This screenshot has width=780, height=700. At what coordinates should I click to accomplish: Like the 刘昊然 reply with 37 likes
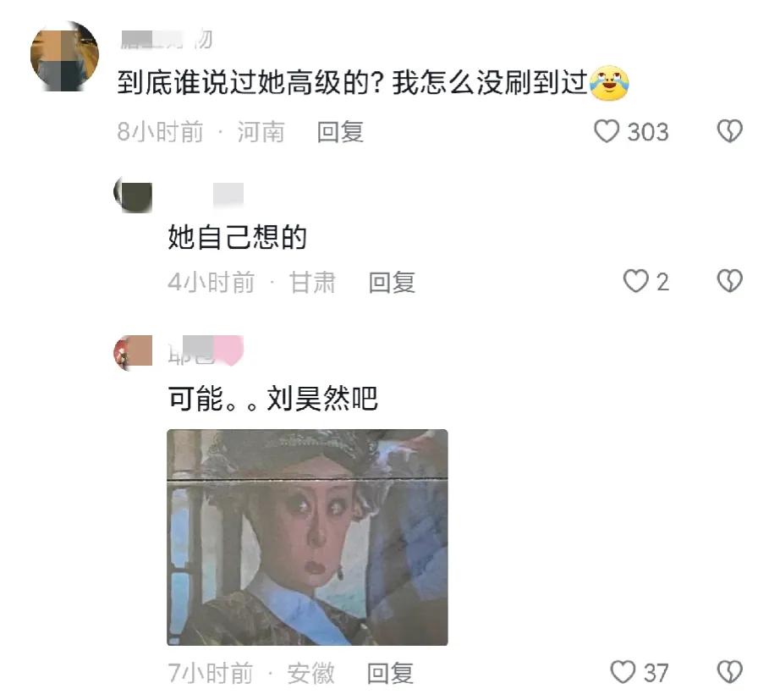pos(623,672)
